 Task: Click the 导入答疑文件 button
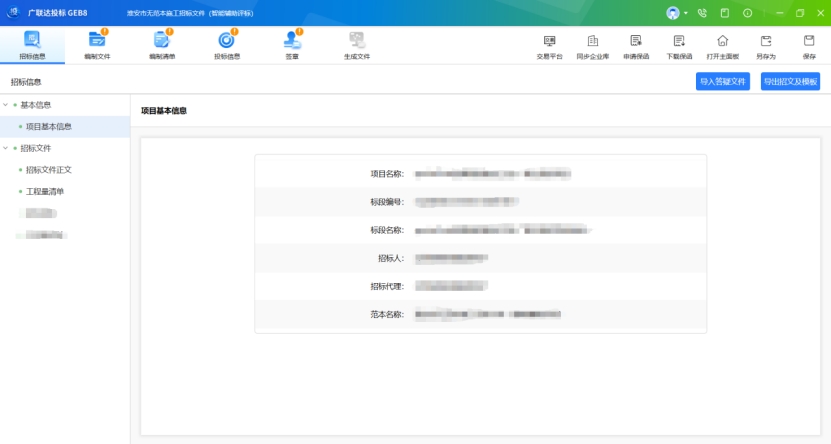click(x=722, y=82)
